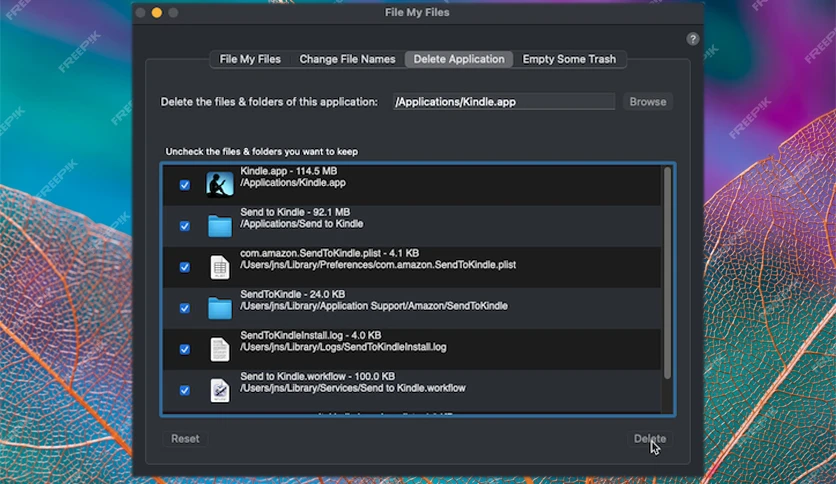The image size is (836, 484).
Task: Click the Browse button
Action: pyautogui.click(x=648, y=101)
